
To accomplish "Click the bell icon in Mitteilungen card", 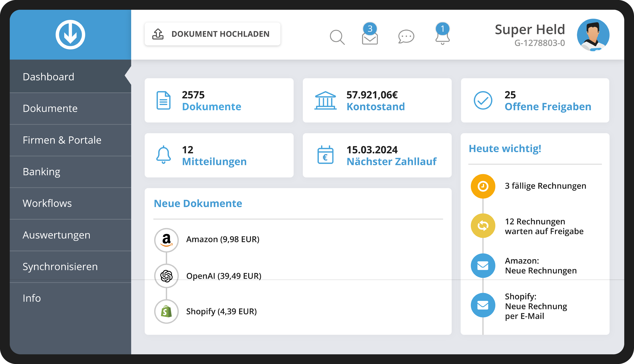I will pyautogui.click(x=163, y=155).
